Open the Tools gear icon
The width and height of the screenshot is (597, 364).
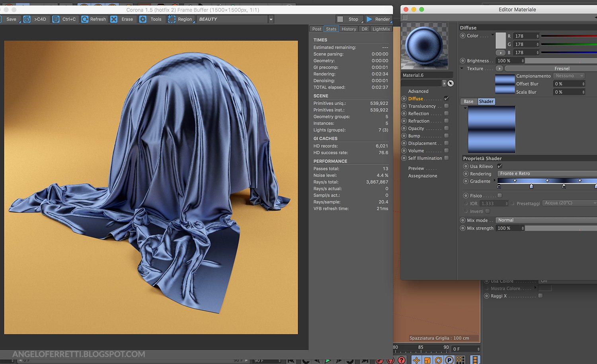[x=143, y=19]
